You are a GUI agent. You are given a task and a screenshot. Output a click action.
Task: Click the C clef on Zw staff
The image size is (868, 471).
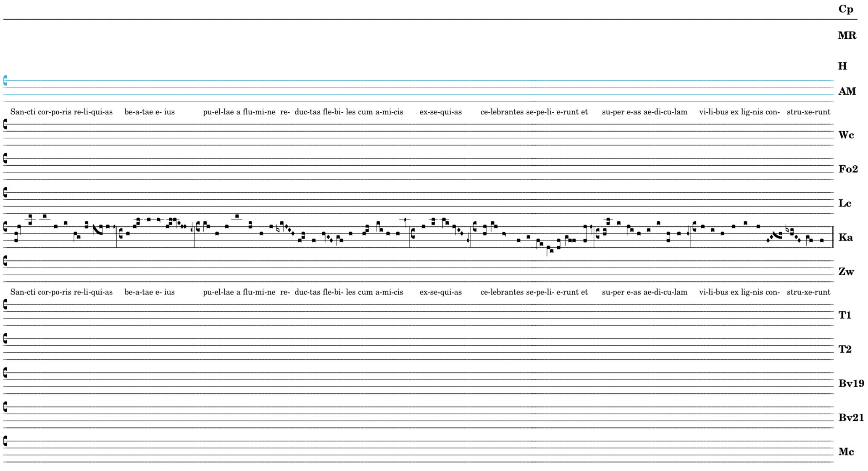[x=5, y=261]
